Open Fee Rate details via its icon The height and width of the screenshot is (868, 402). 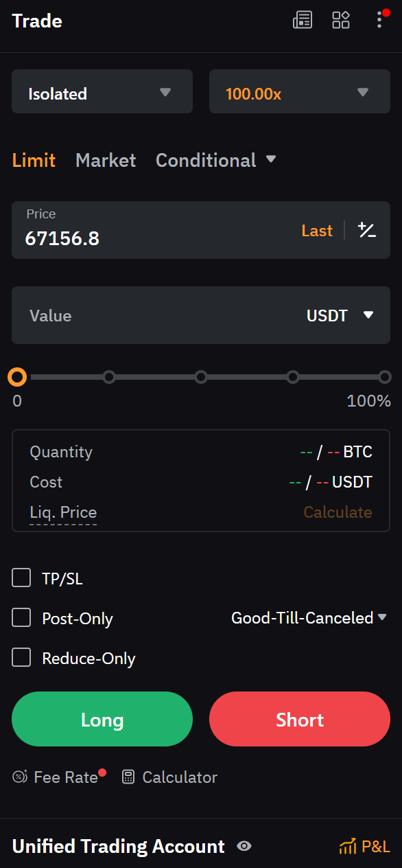pyautogui.click(x=21, y=777)
